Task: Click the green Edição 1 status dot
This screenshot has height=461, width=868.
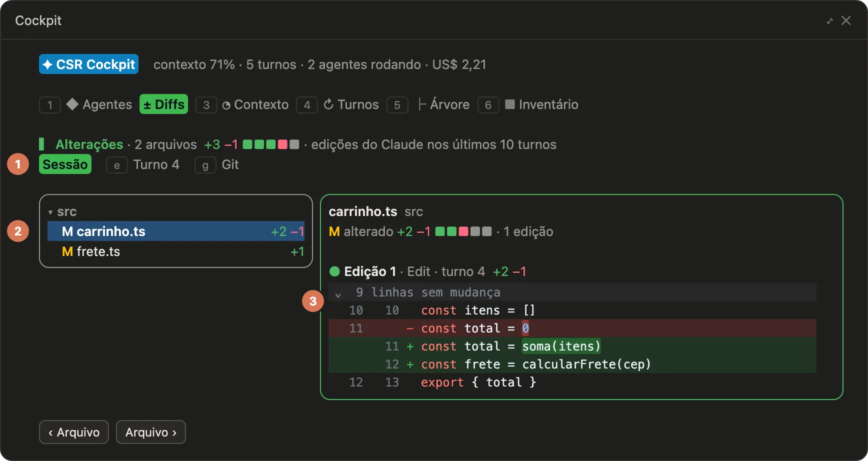Action: [334, 271]
